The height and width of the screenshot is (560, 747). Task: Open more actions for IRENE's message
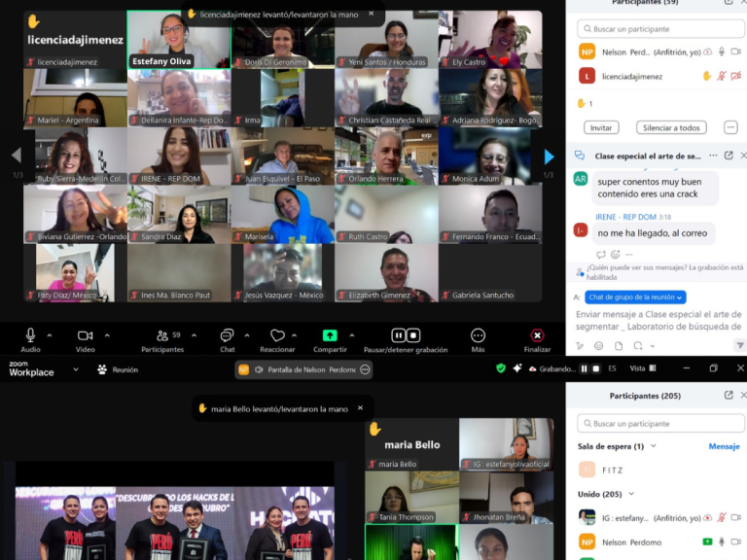point(629,255)
